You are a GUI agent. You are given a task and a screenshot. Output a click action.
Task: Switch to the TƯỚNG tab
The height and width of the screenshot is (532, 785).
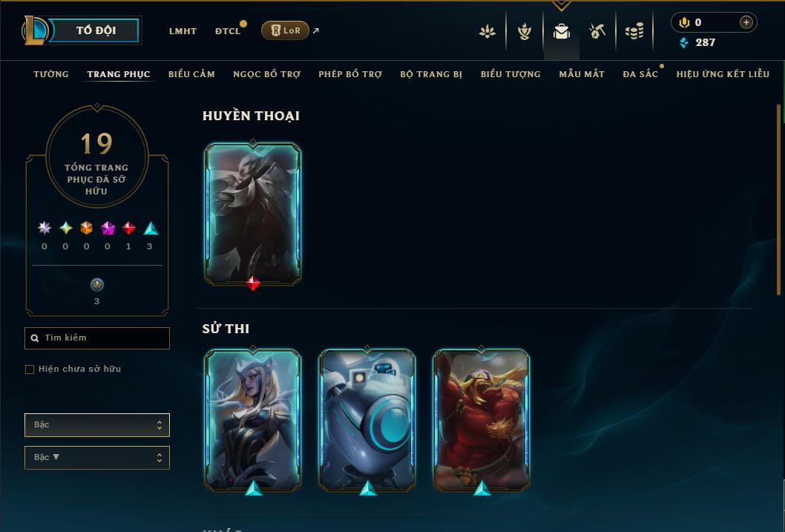(x=51, y=74)
